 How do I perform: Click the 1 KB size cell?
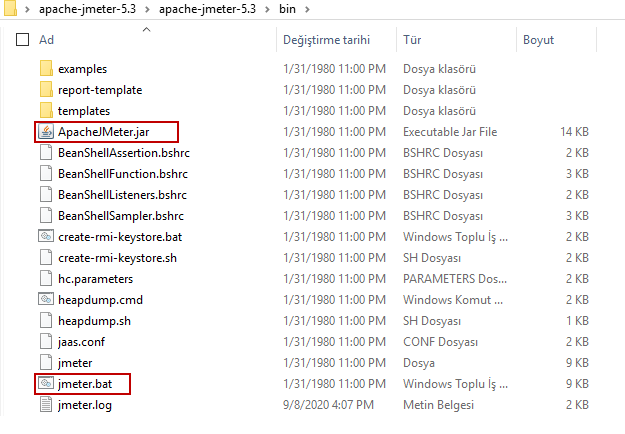[578, 321]
